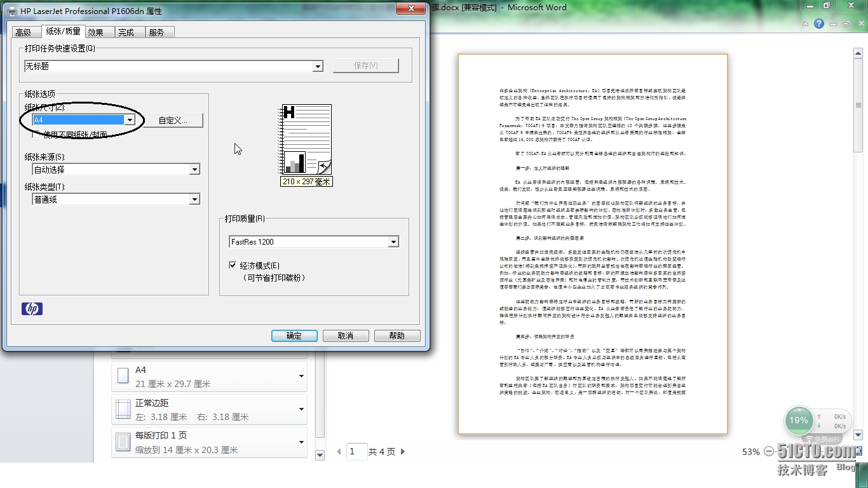
Task: Click the pages-per-sheet icon in Word
Action: pyautogui.click(x=123, y=443)
